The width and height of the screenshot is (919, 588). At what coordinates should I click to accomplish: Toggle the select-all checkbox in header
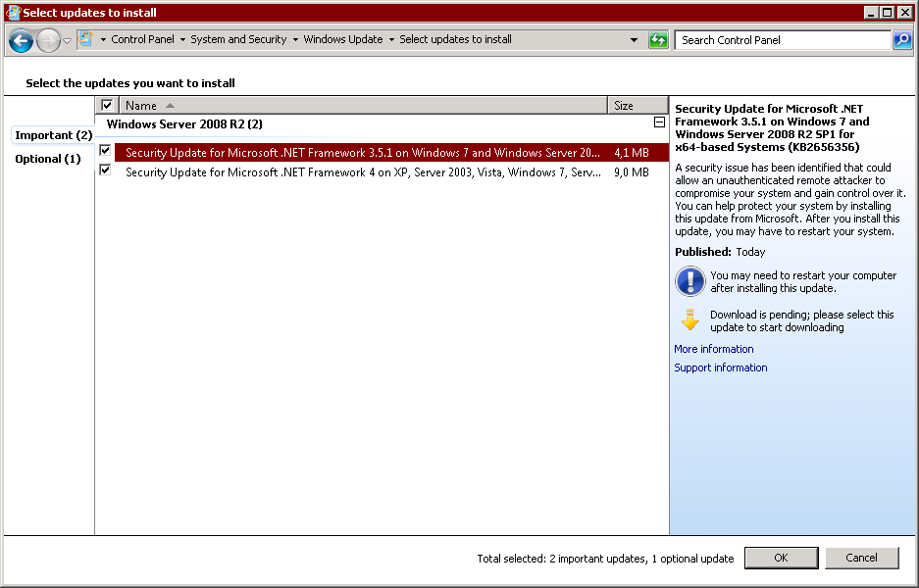107,106
